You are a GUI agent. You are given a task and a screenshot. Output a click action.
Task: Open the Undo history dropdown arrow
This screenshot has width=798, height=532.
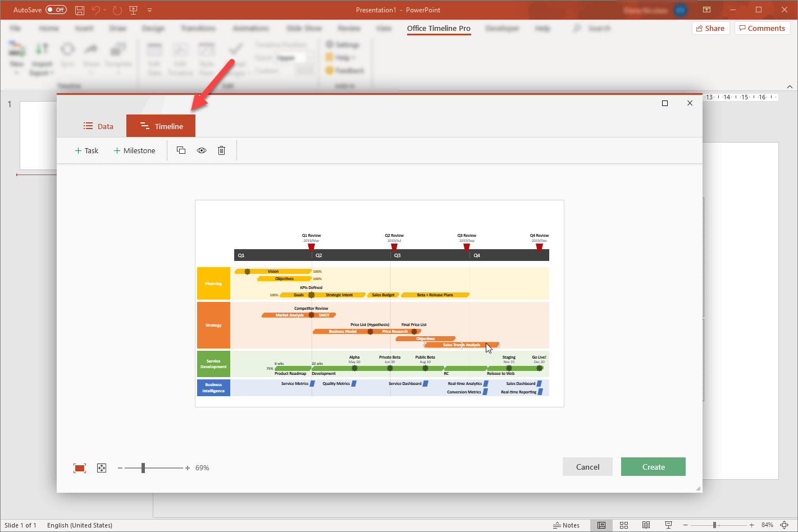106,10
